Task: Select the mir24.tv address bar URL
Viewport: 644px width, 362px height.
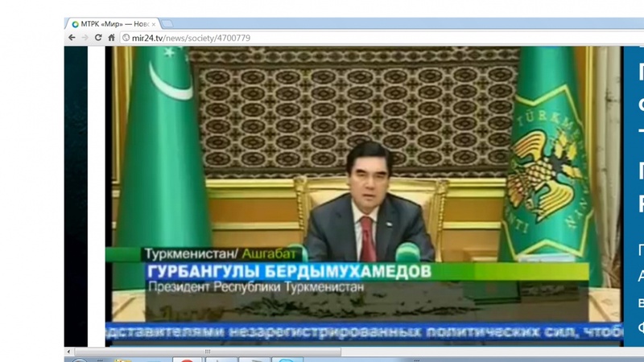Action: click(x=191, y=38)
